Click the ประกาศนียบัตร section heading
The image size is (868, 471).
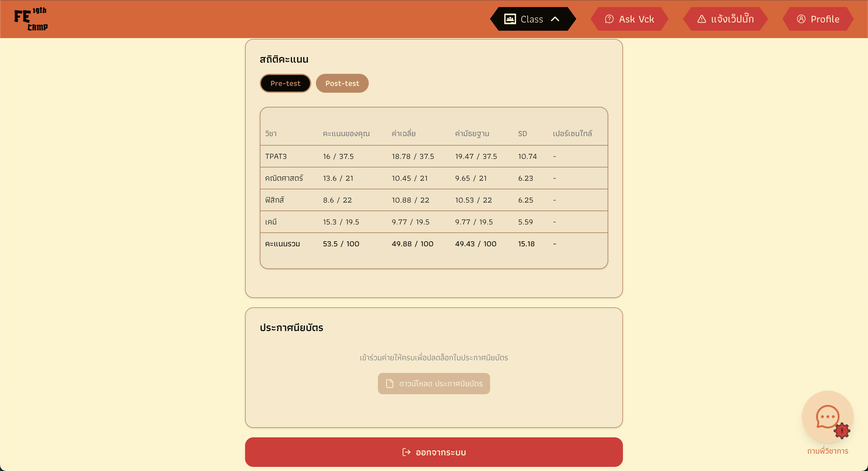(x=291, y=327)
